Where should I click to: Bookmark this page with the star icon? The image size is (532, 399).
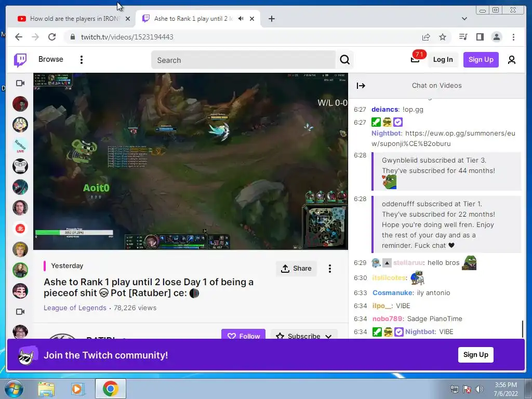point(443,37)
